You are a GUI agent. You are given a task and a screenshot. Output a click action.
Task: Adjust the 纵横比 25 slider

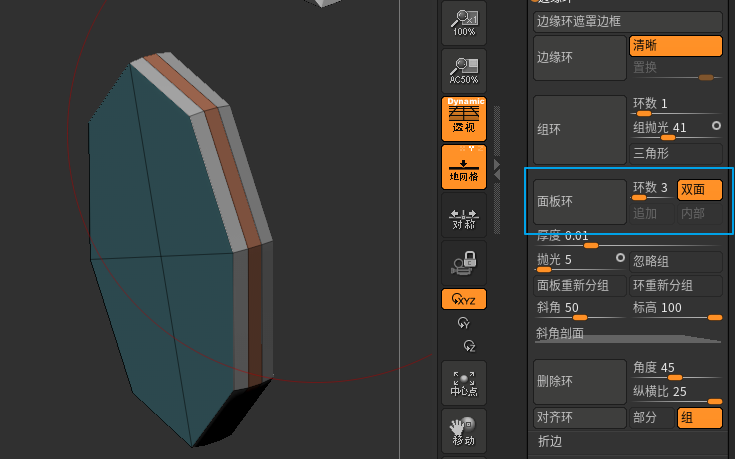pos(675,394)
